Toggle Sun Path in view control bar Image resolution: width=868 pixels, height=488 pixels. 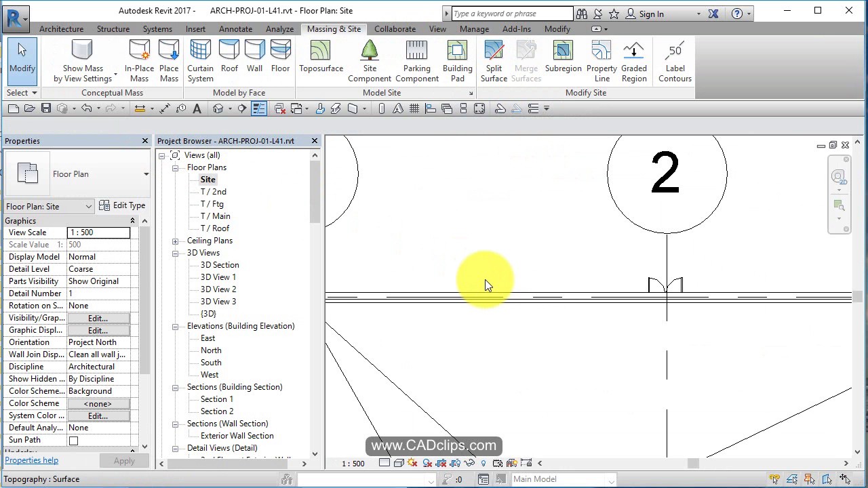click(413, 463)
